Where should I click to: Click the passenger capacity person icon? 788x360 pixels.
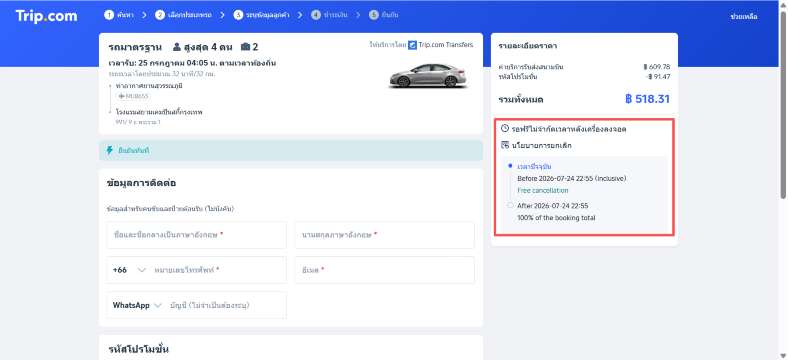176,47
